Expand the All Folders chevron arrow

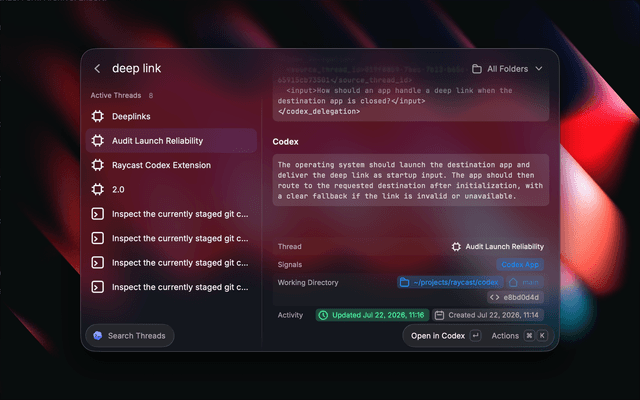click(539, 69)
